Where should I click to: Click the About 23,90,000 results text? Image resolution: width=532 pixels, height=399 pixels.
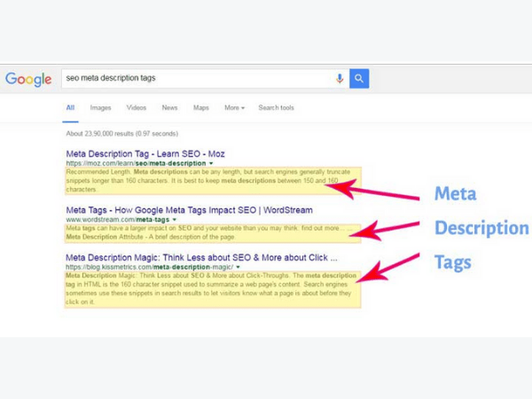point(121,134)
